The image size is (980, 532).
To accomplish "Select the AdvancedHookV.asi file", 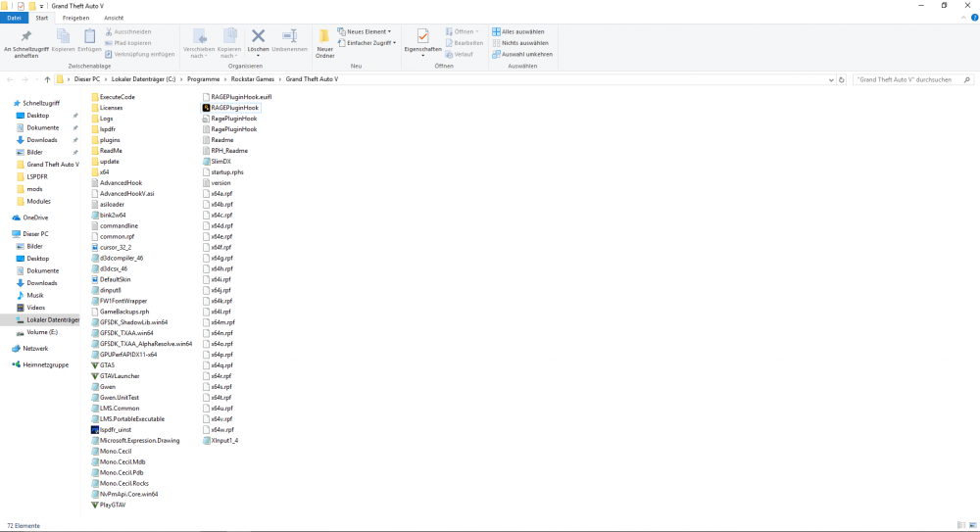I will (x=122, y=194).
